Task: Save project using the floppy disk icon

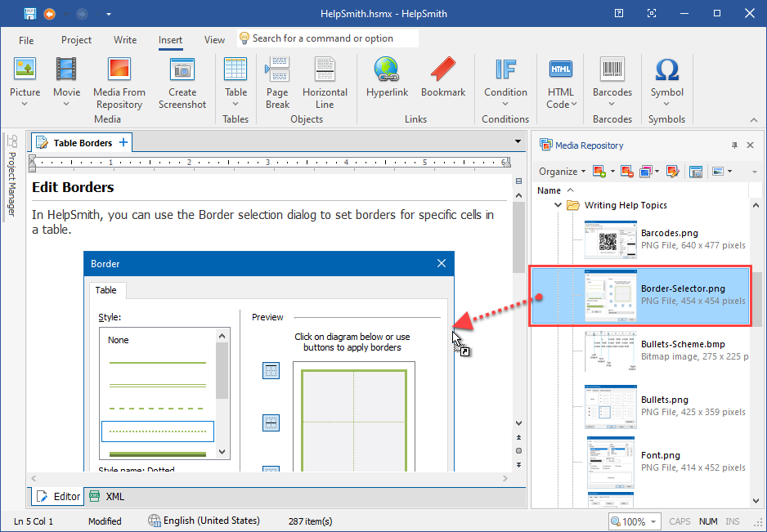Action: (x=30, y=14)
